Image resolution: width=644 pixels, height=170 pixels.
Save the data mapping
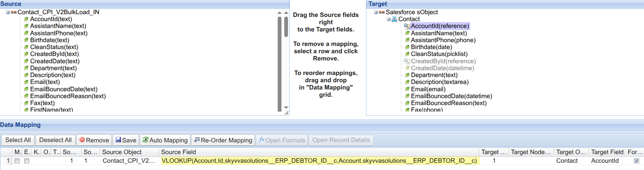pos(126,140)
